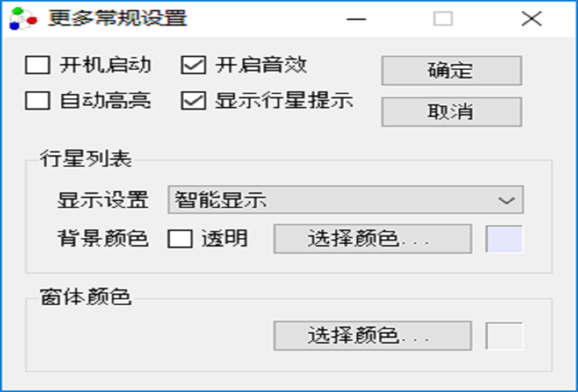Click the lavender background color swatch
The image size is (578, 392).
click(504, 239)
